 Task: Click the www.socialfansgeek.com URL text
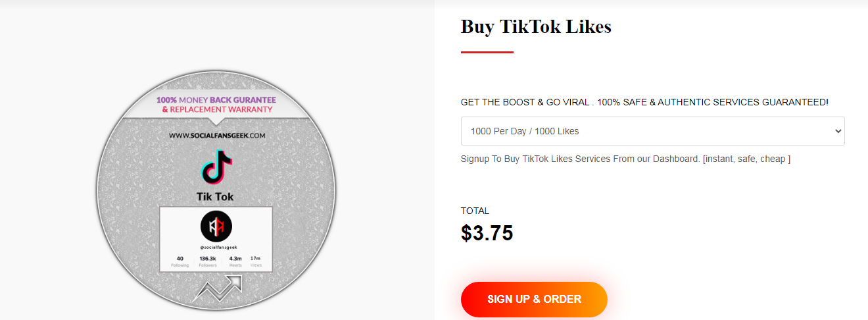pyautogui.click(x=216, y=136)
